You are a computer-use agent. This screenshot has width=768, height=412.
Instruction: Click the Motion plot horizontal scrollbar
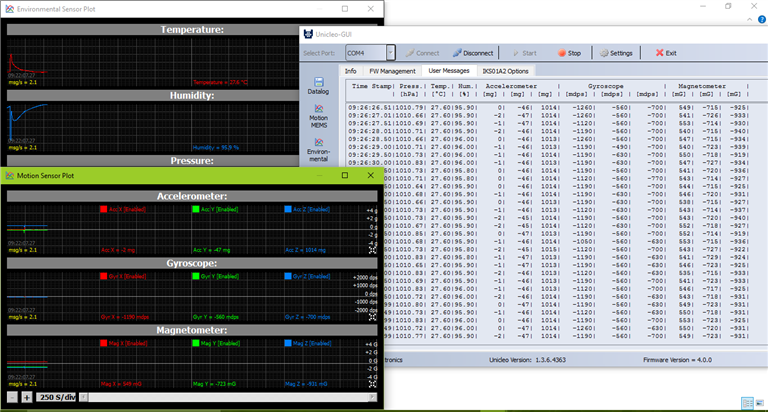(230, 398)
